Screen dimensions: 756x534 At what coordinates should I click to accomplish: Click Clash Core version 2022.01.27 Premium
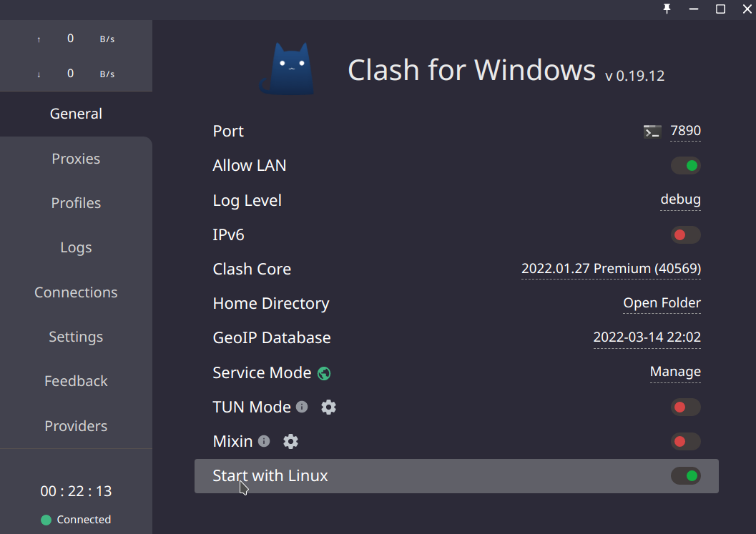[x=611, y=269]
